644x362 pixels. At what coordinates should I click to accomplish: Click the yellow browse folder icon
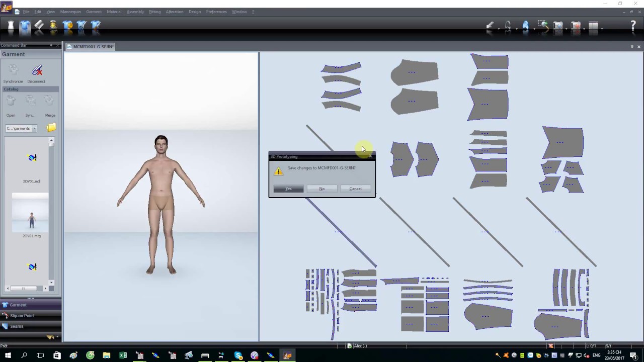tap(51, 128)
